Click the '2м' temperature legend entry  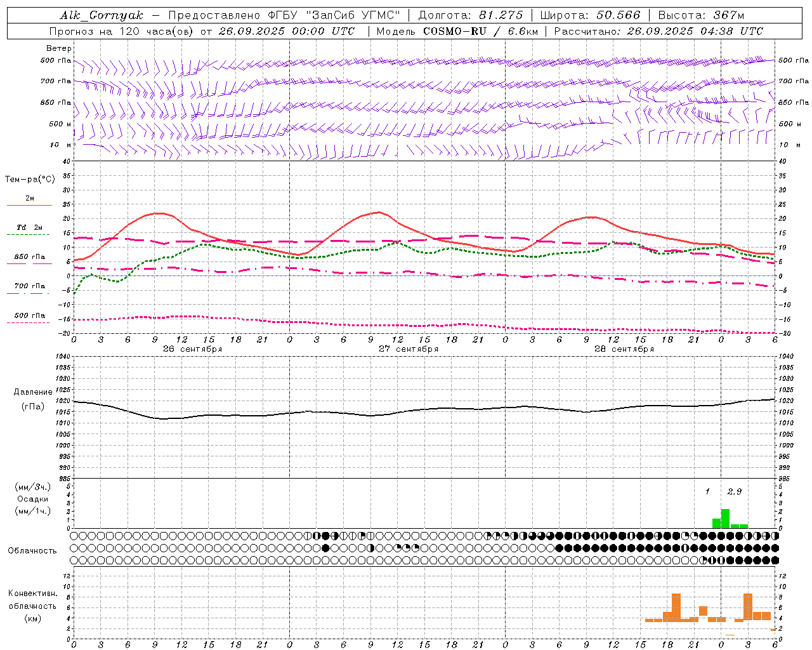30,199
